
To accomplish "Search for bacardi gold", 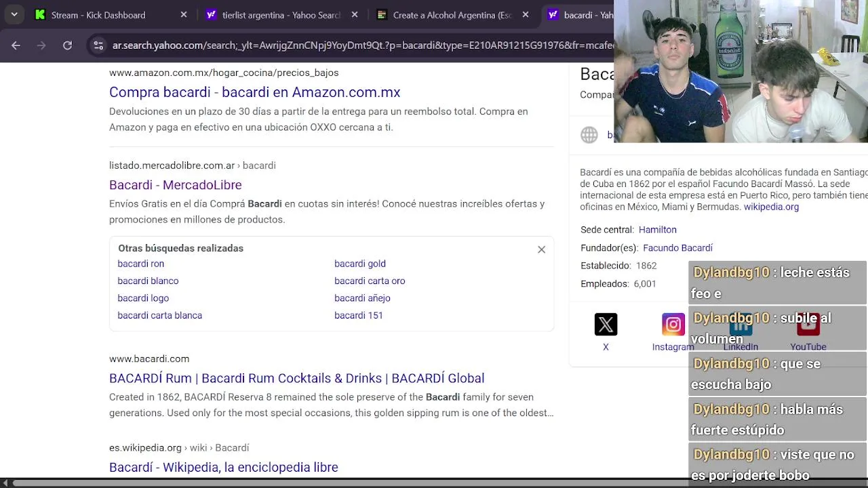I will [x=360, y=264].
